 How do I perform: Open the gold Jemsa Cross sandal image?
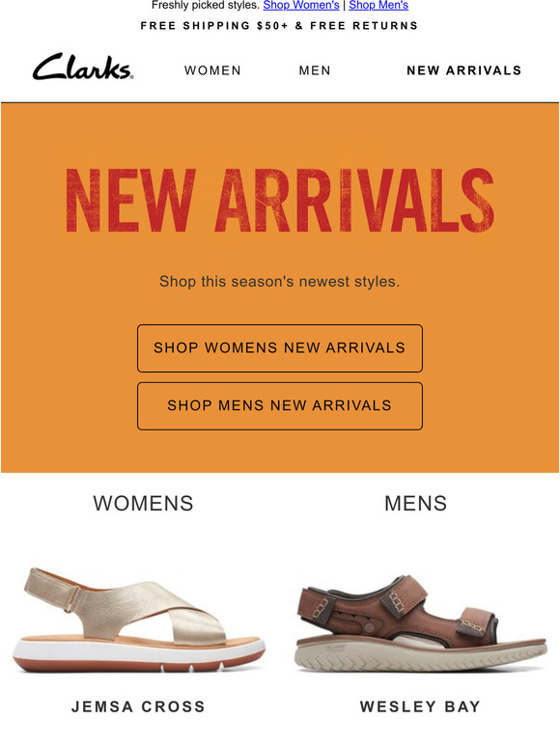tap(139, 621)
